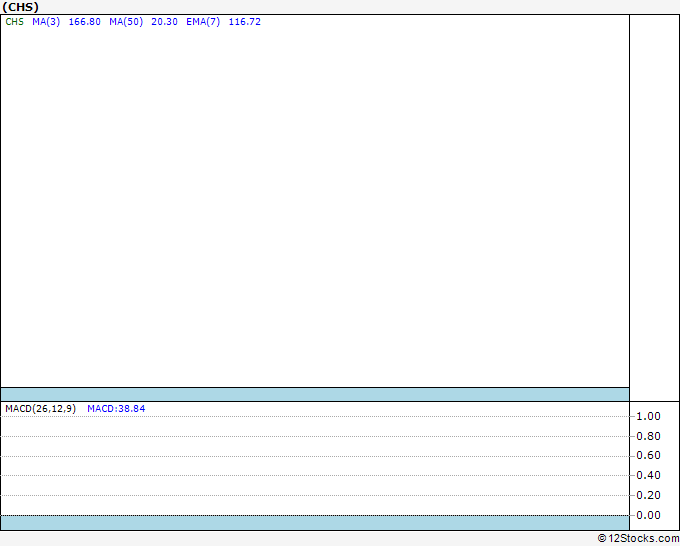Click the 0.20 axis tick label
This screenshot has height=546, width=680.
pos(648,495)
